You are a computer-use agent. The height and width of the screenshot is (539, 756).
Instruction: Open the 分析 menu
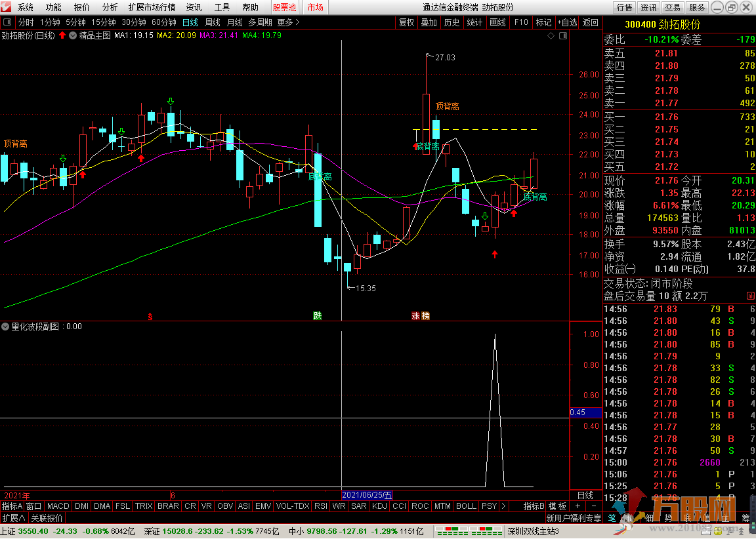(110, 7)
